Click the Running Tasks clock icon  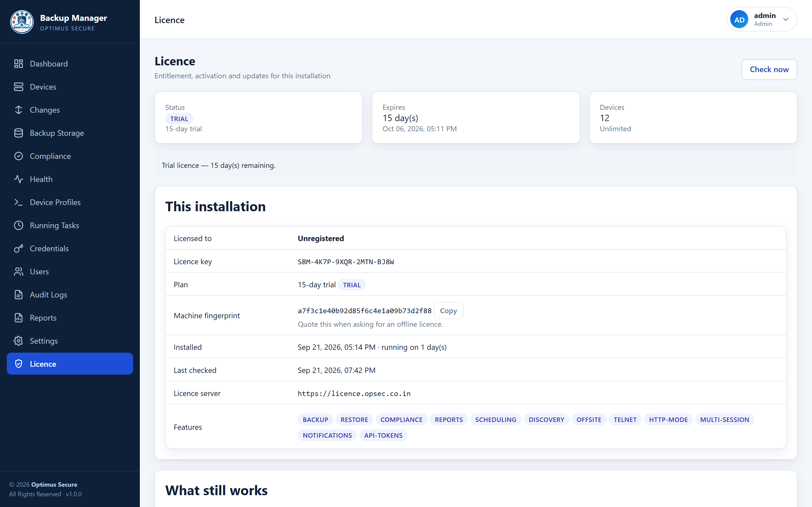(x=18, y=225)
